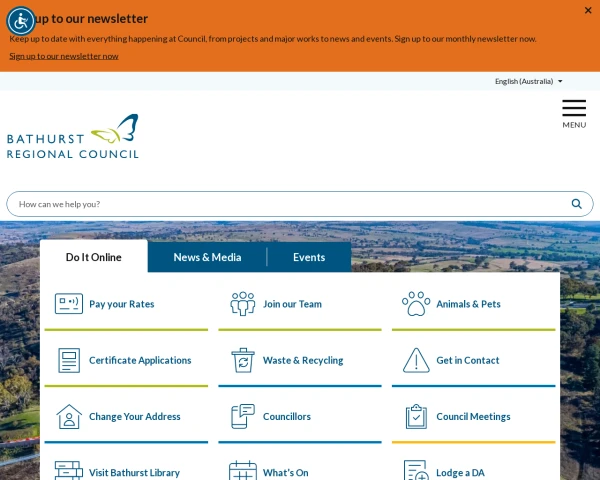This screenshot has height=480, width=600.
Task: Expand the English (Australia) language dropdown
Action: [x=528, y=81]
